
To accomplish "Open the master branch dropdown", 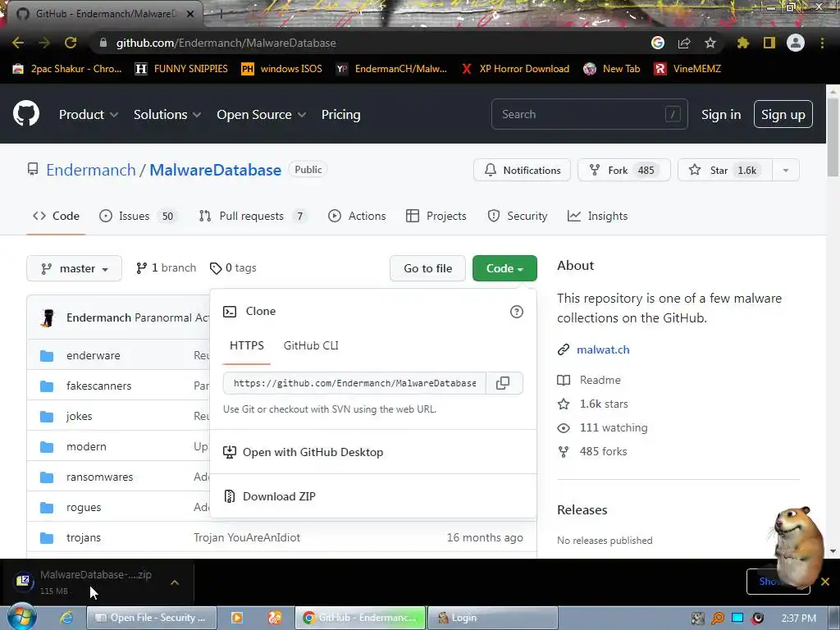I will (x=75, y=268).
